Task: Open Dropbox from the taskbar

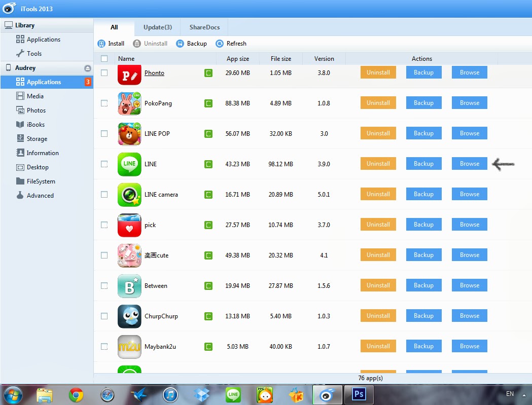Action: pos(201,395)
